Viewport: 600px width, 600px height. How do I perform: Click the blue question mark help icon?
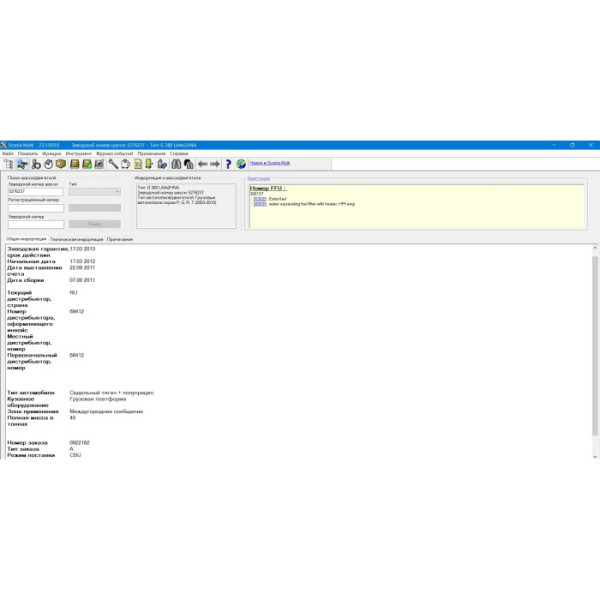pos(227,164)
